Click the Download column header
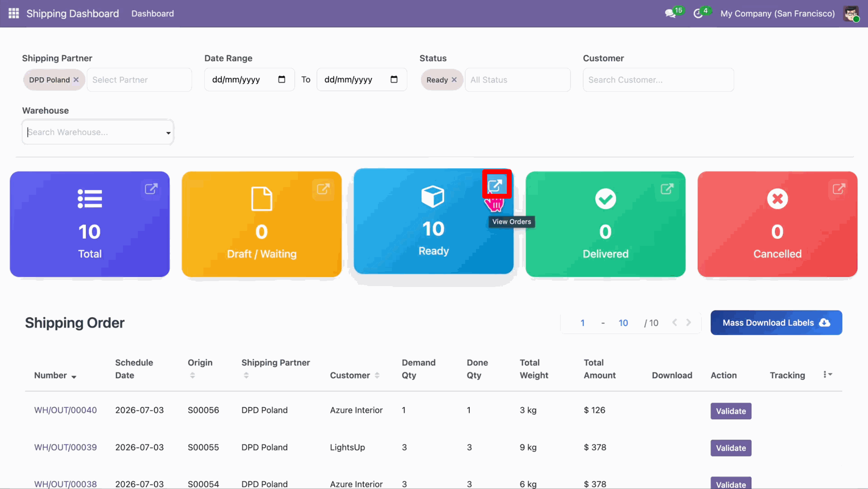868x489 pixels. click(x=672, y=375)
